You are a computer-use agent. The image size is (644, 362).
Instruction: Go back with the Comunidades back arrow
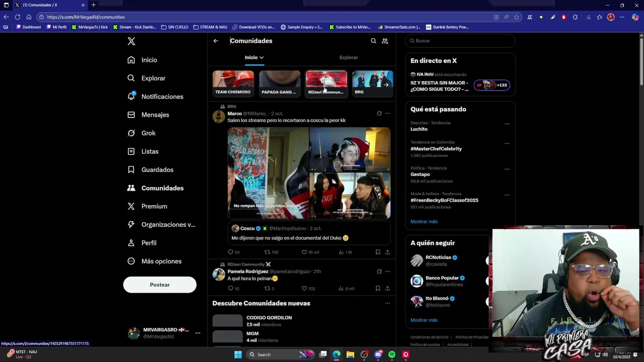216,41
